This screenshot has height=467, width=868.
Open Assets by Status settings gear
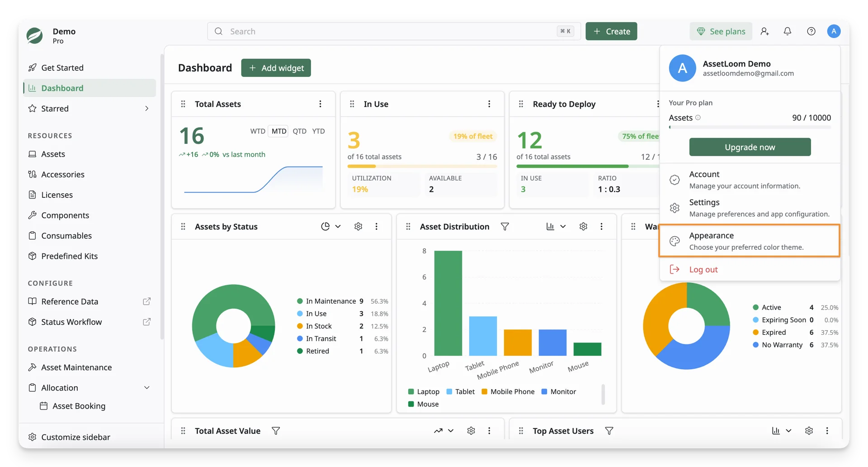(358, 226)
